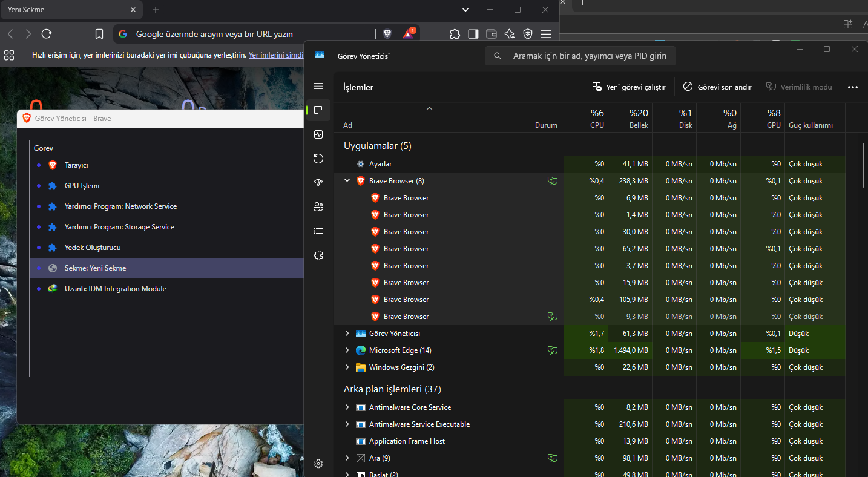This screenshot has width=868, height=477.
Task: Collapse the Brave Browser (8) process group
Action: (347, 180)
